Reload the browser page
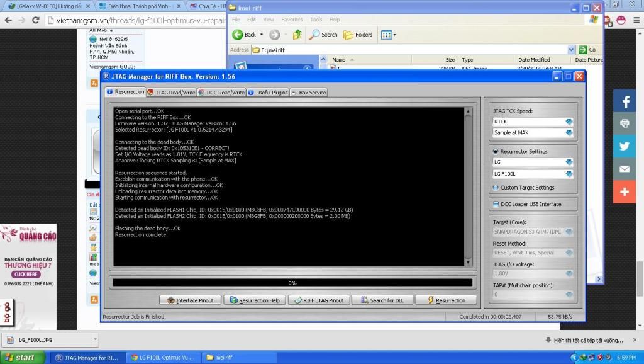Viewport: 644px width, 364px height. point(36,20)
